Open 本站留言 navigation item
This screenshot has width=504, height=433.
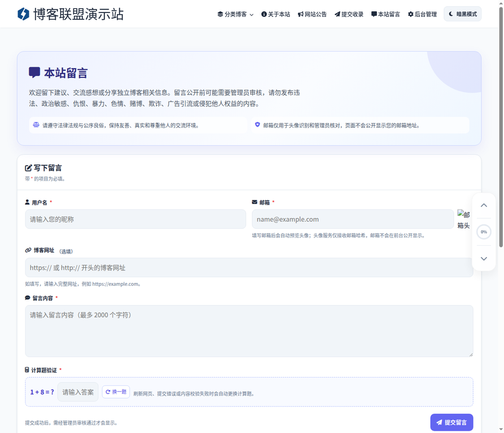[385, 14]
